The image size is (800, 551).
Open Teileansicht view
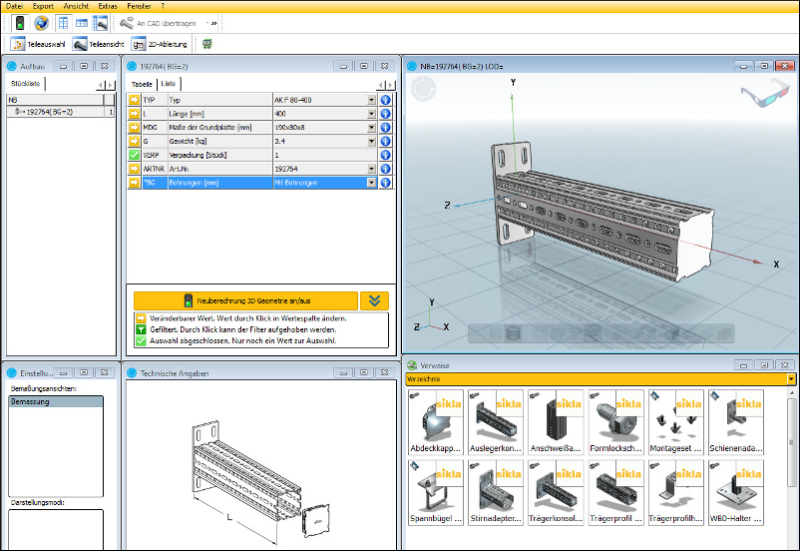point(98,44)
